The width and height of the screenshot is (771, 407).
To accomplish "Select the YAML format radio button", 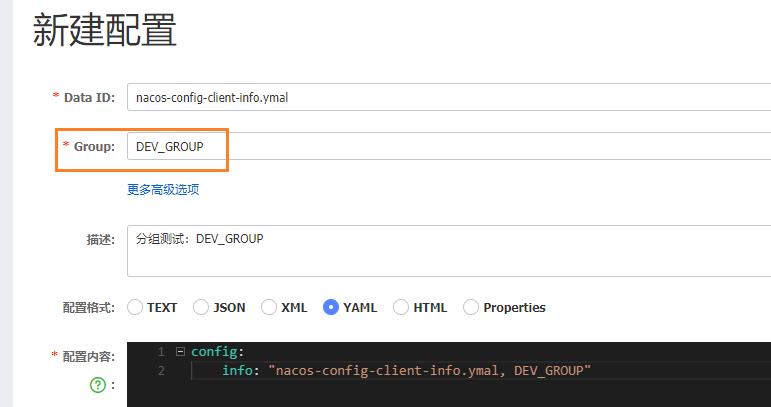I will point(330,307).
